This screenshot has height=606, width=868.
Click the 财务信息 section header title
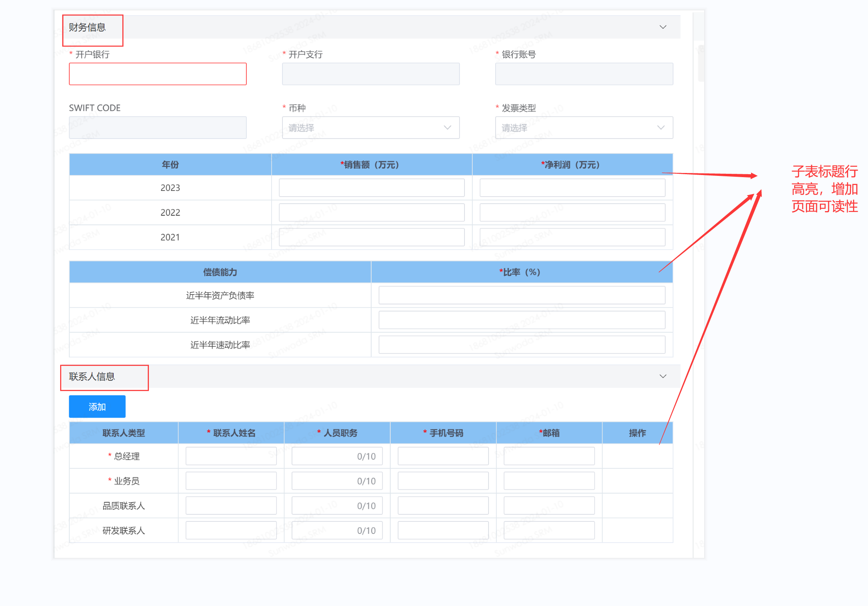(88, 27)
